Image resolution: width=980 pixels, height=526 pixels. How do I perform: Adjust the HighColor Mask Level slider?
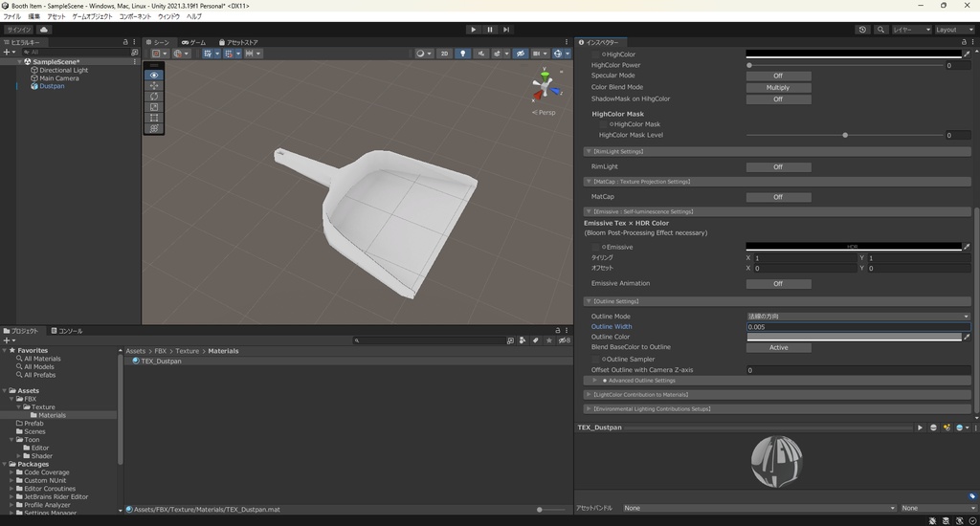coord(844,135)
